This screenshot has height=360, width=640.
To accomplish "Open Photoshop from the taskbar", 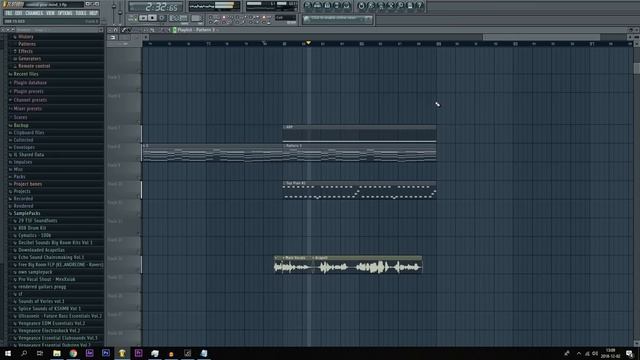I will (x=106, y=353).
